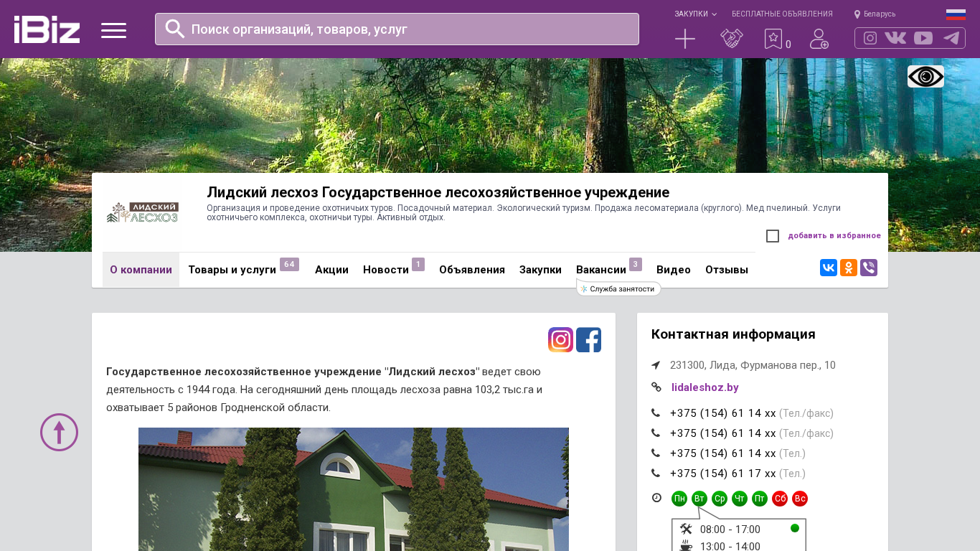Focus the organization search input field

[397, 29]
